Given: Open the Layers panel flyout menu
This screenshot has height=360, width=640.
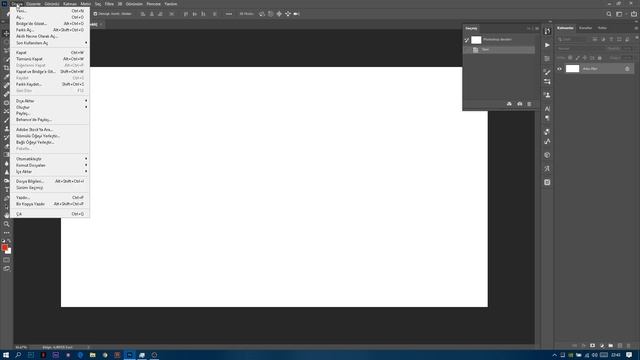Looking at the screenshot, I should click(636, 28).
